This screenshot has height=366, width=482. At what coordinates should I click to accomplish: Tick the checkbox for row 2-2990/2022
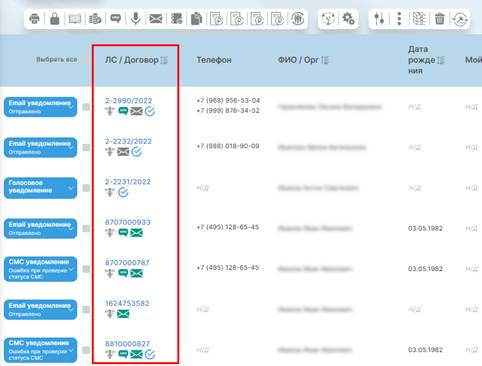click(x=86, y=107)
